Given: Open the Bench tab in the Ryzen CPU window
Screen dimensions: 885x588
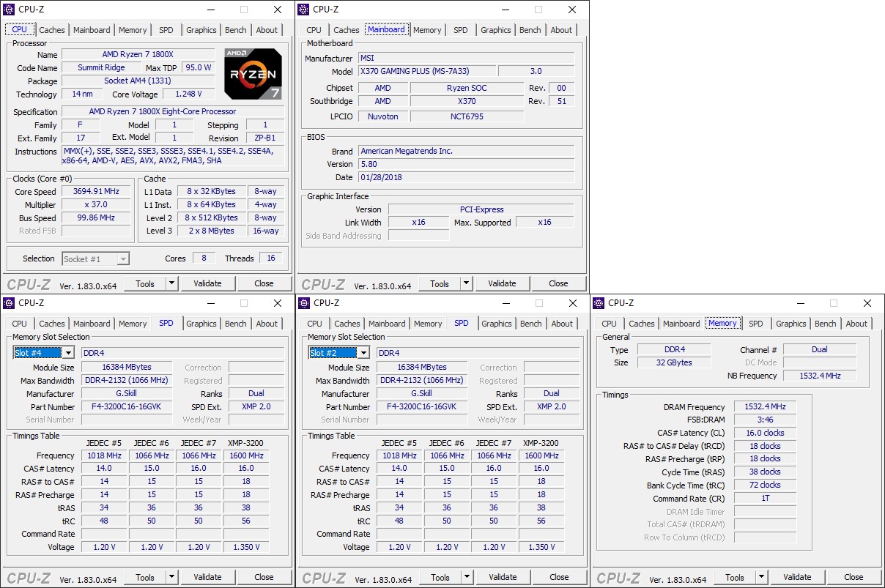Looking at the screenshot, I should [x=236, y=30].
